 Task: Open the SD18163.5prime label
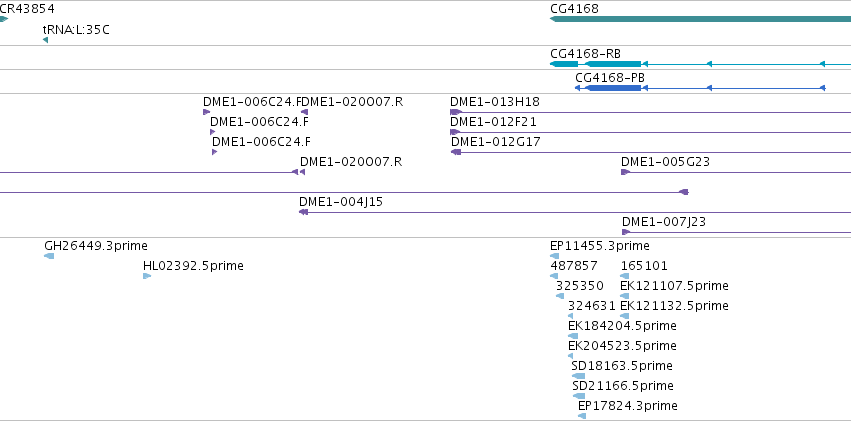622,366
